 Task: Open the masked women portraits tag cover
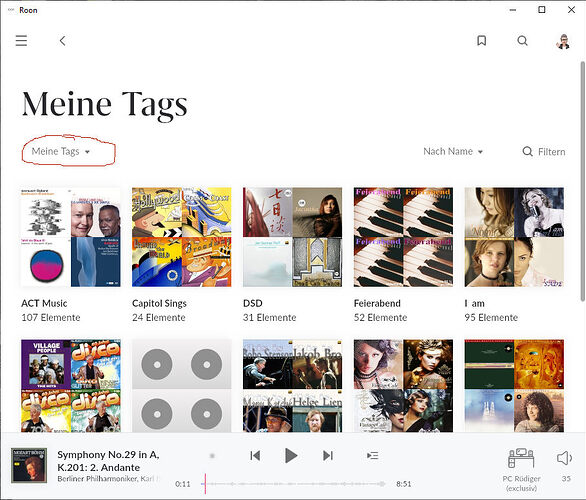click(403, 386)
